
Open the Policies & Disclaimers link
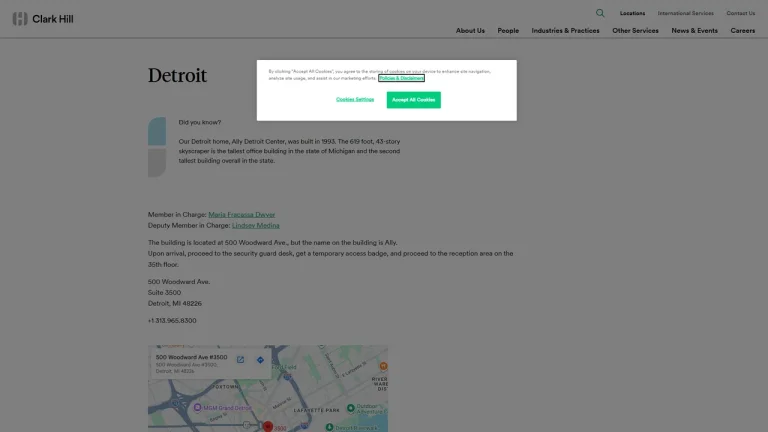401,78
